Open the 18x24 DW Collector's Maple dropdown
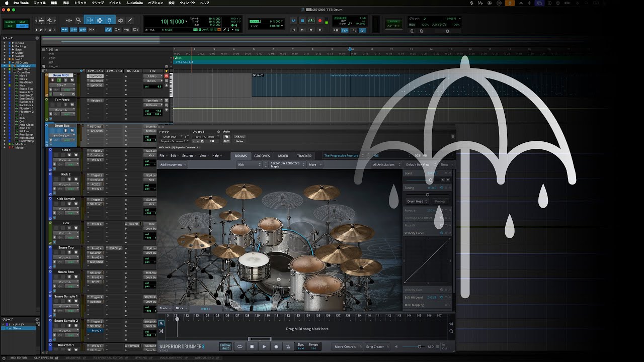This screenshot has height=362, width=644. [x=286, y=164]
